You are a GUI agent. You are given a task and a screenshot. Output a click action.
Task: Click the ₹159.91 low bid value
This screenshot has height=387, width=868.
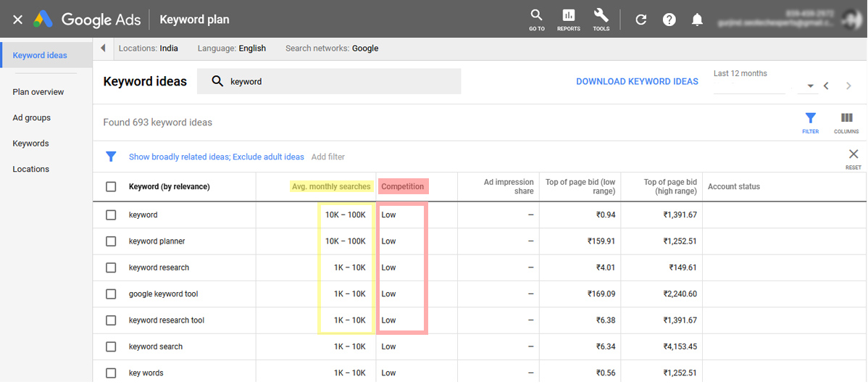pos(601,241)
